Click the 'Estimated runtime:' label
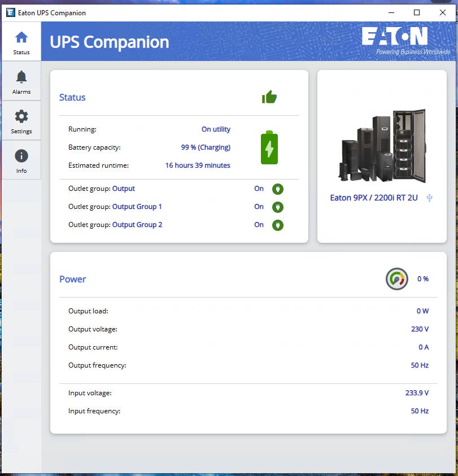 [x=98, y=165]
